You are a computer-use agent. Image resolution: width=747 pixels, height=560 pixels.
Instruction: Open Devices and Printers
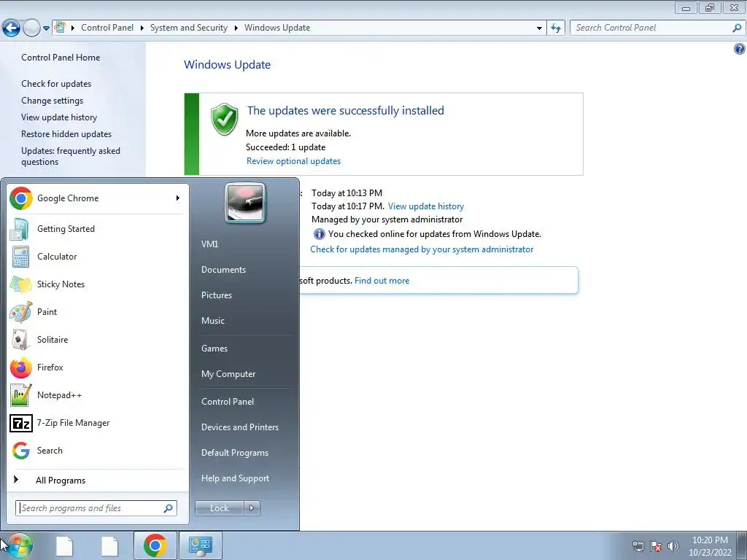coord(239,427)
